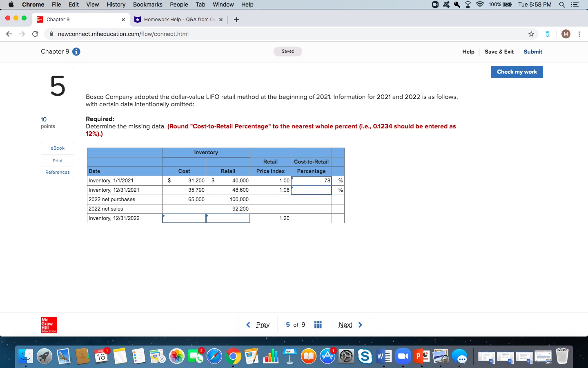Click the 12/31/2021 Cost-to-Retail percentage field
588x368 pixels.
point(311,190)
